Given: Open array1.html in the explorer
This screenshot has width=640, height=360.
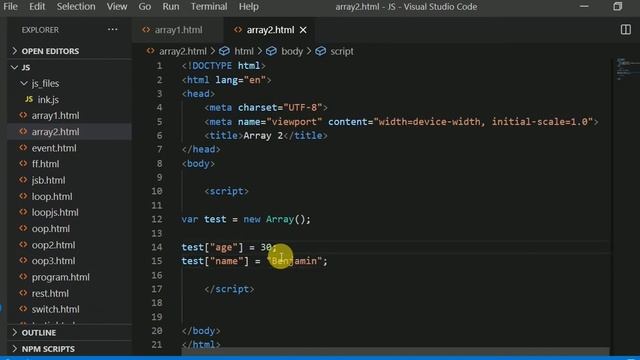Looking at the screenshot, I should 69,116.
